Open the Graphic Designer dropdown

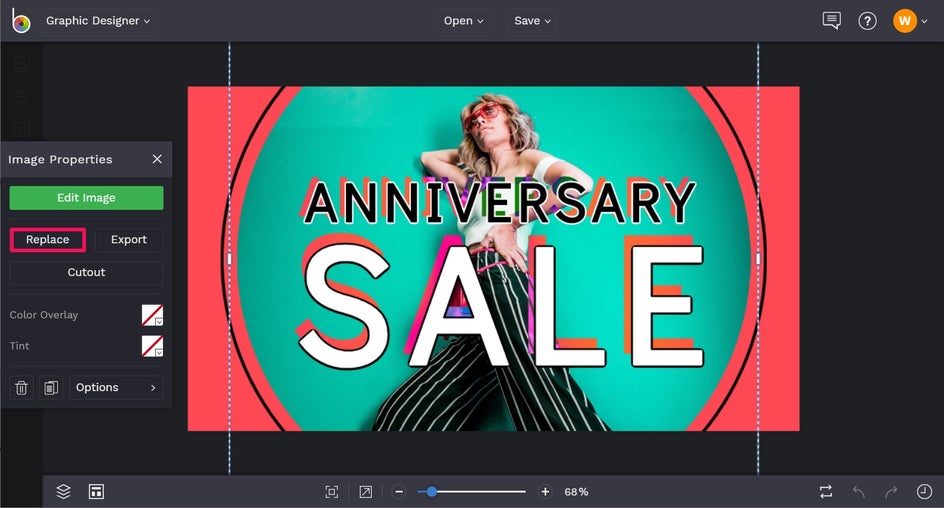(98, 21)
